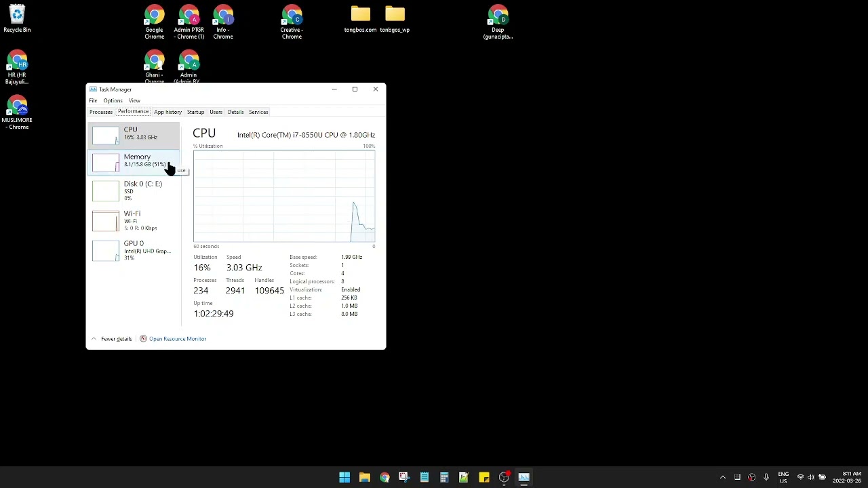Screen dimensions: 868x488
Task: Open Notepad from the taskbar
Action: click(424, 477)
